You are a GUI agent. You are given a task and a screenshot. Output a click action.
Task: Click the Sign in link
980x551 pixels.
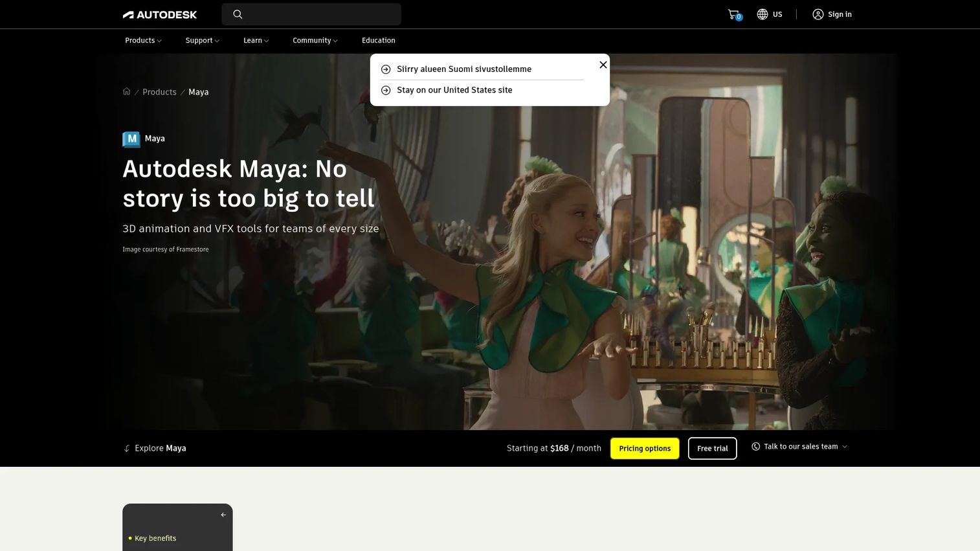(x=840, y=14)
